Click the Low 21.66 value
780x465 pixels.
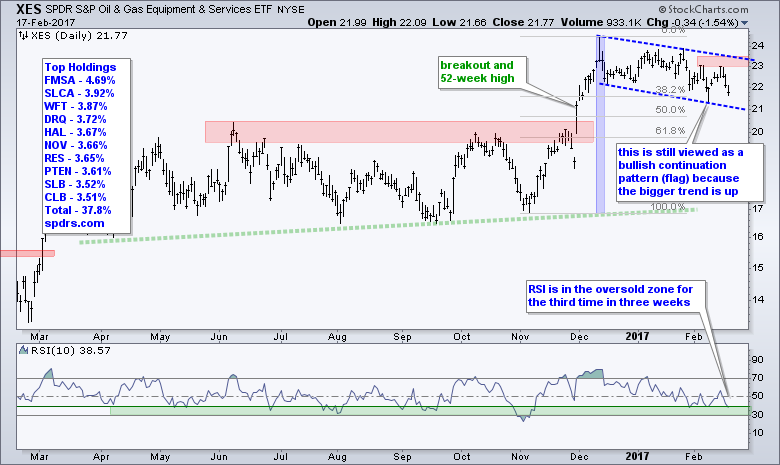(459, 22)
